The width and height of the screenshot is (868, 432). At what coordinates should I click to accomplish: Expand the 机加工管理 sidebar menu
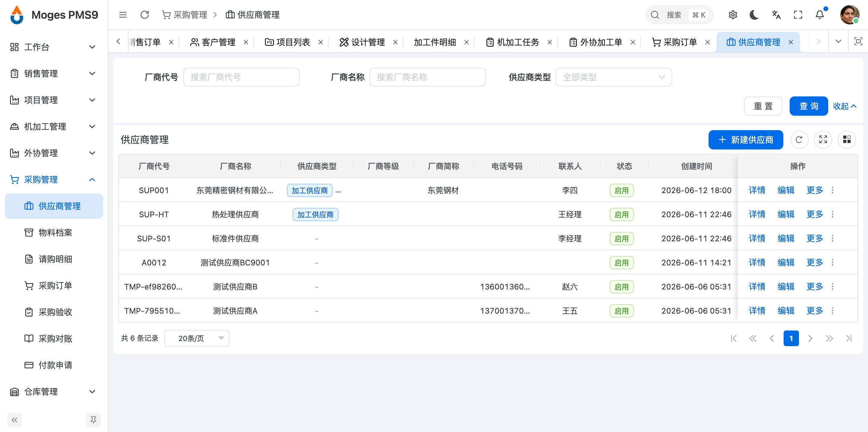[54, 127]
